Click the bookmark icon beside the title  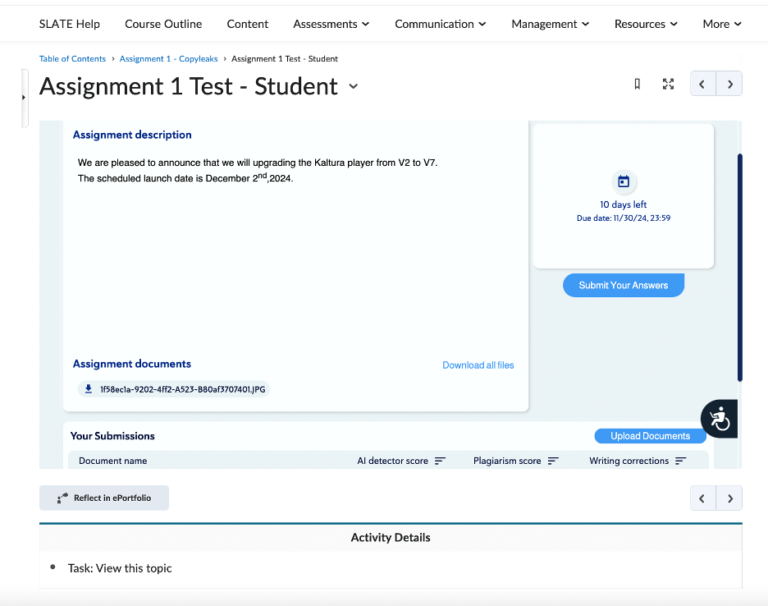[x=637, y=85]
